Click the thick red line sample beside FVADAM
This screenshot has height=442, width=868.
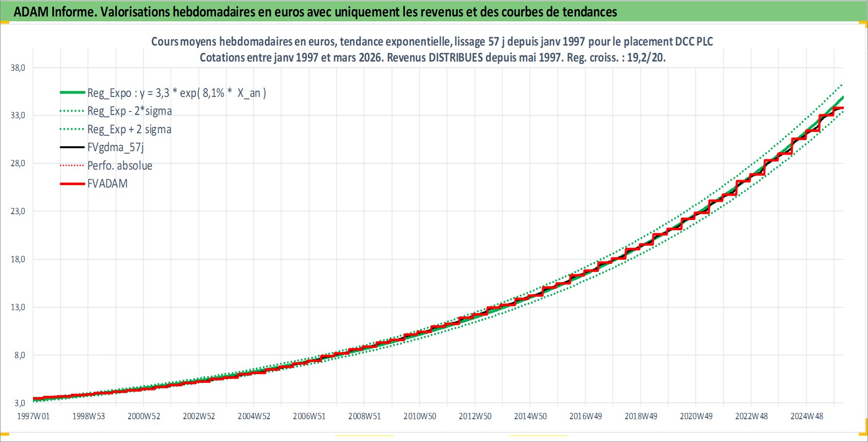(72, 184)
